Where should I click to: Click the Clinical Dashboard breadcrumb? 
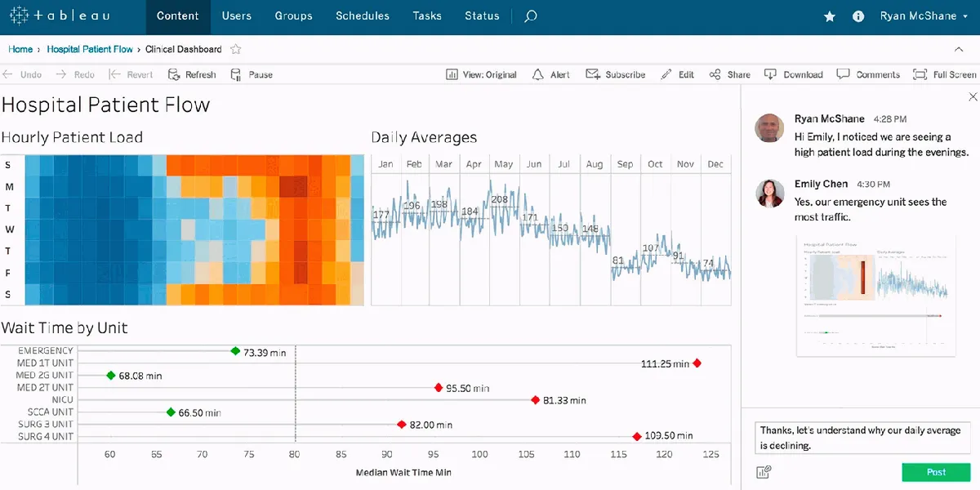pyautogui.click(x=183, y=49)
